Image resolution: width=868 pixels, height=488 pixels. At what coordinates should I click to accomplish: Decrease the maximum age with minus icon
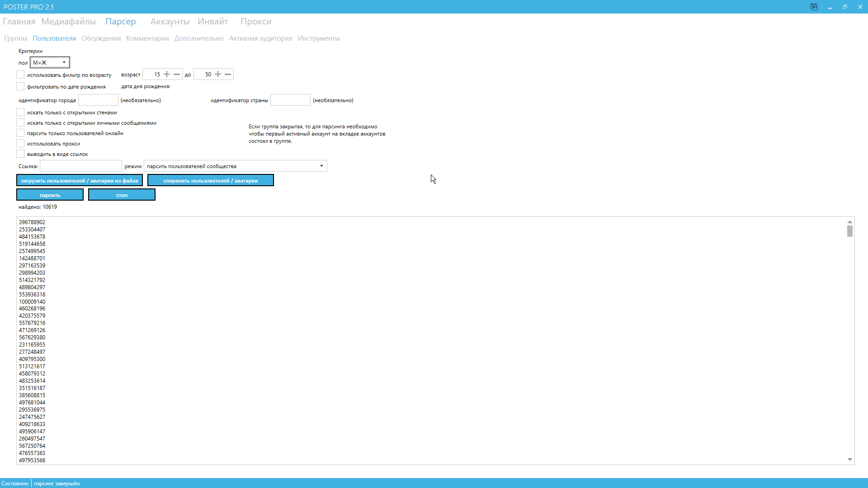(228, 75)
